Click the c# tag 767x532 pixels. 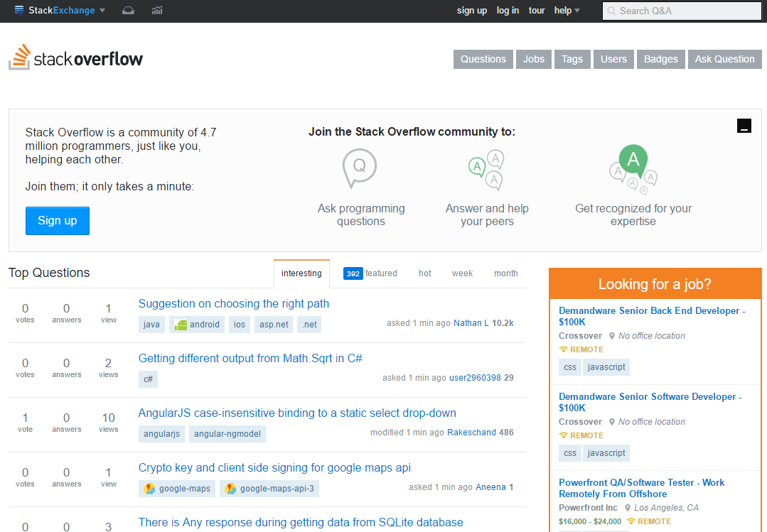[x=149, y=379]
